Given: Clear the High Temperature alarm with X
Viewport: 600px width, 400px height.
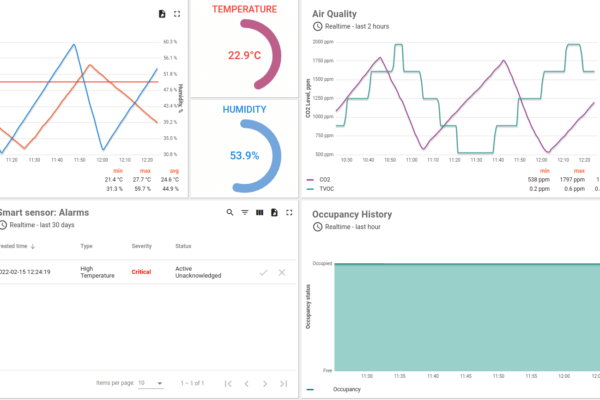Looking at the screenshot, I should coord(282,272).
